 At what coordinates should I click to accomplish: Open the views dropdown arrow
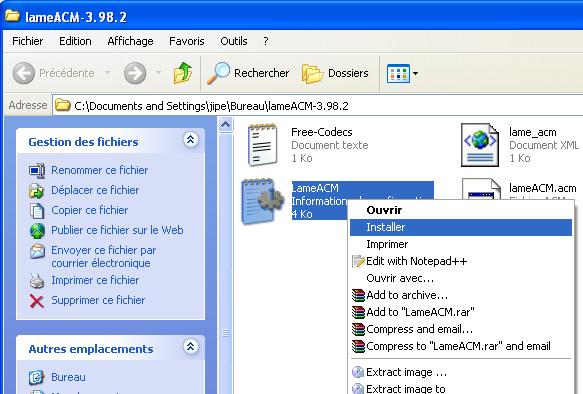pos(416,73)
